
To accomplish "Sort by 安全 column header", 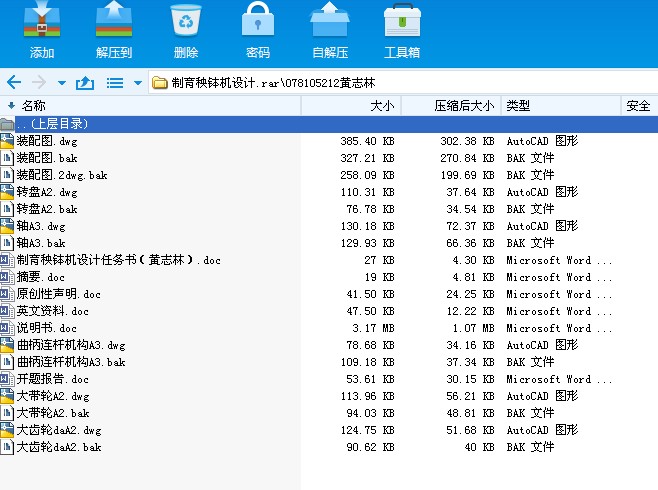I will 639,106.
